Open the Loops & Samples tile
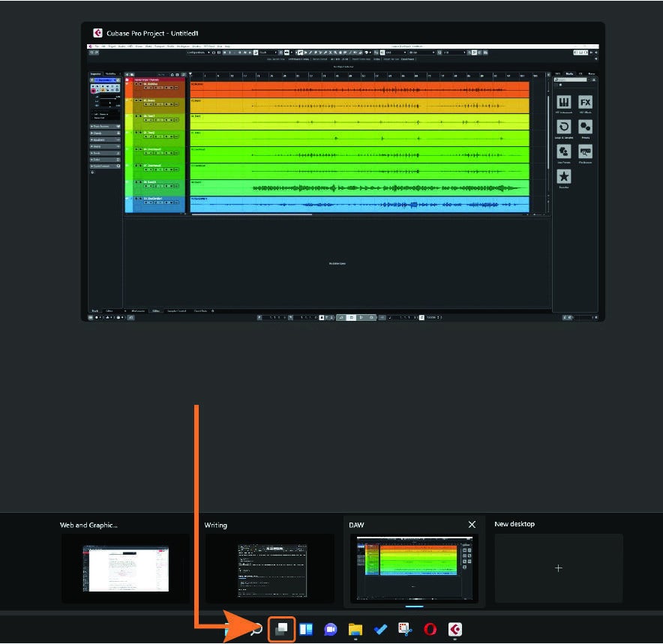 pyautogui.click(x=563, y=128)
